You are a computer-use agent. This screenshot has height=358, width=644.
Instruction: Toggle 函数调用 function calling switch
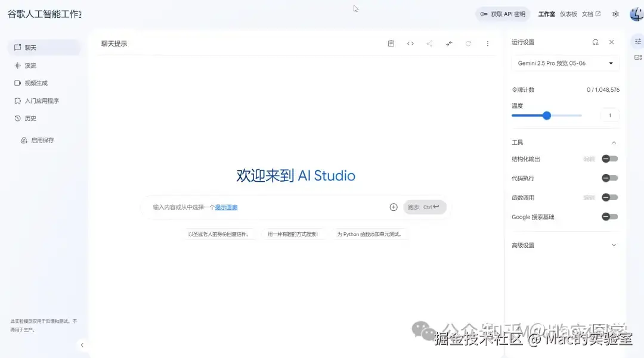point(609,197)
